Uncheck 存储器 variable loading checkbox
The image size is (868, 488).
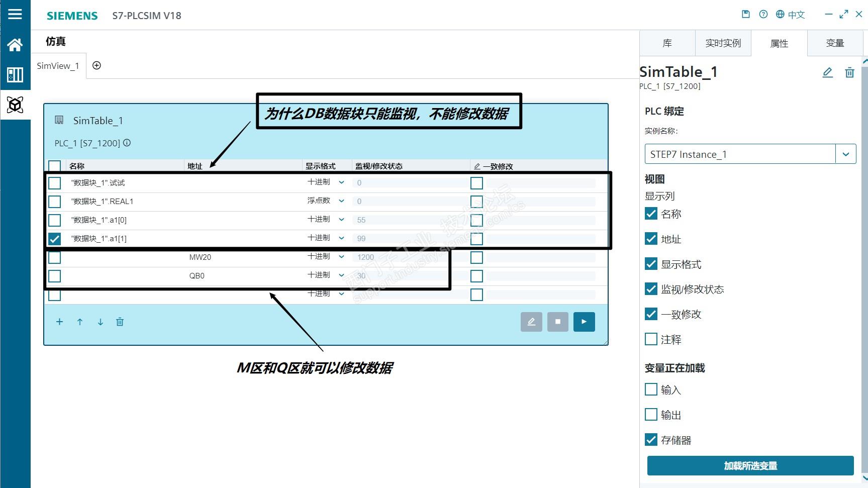point(651,440)
